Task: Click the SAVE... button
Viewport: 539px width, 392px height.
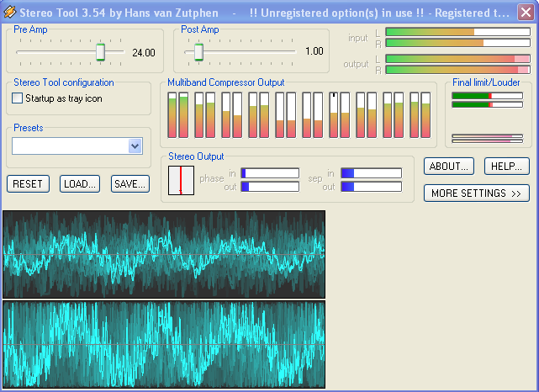Action: click(x=130, y=184)
